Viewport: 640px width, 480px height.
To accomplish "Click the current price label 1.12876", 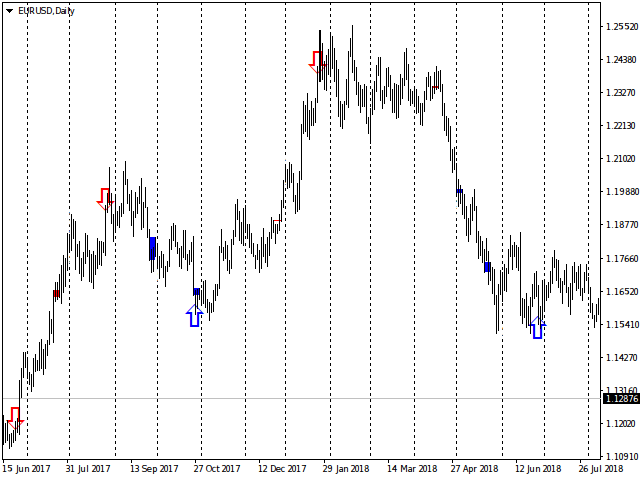I will tap(621, 399).
